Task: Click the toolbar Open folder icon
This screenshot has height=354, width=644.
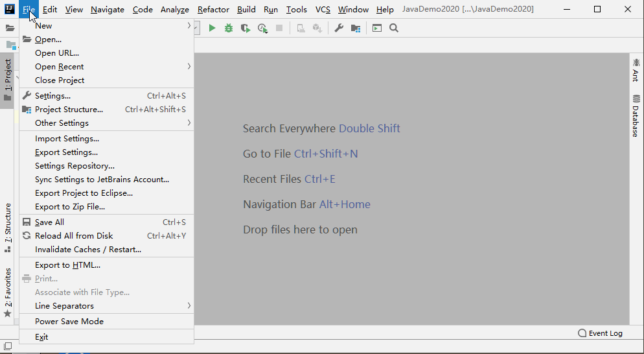Action: [10, 28]
